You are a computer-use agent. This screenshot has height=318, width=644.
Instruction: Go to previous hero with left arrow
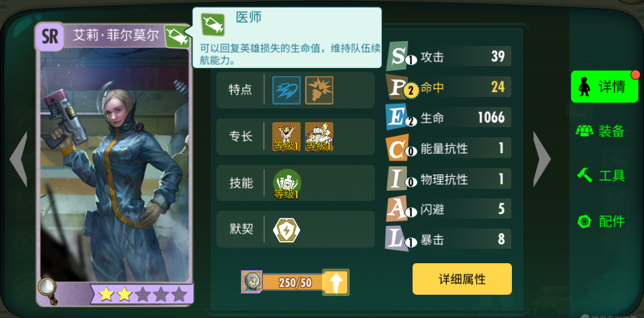click(x=18, y=159)
